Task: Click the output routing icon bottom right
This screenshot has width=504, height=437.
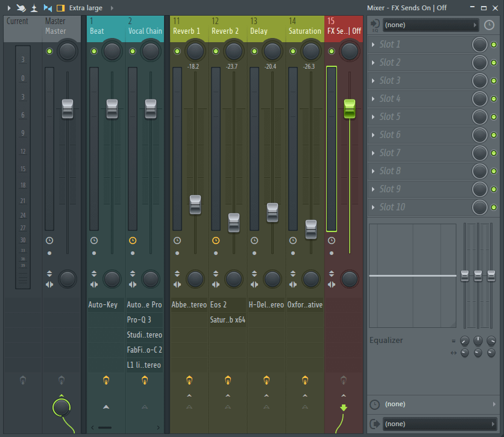Action: [x=375, y=424]
